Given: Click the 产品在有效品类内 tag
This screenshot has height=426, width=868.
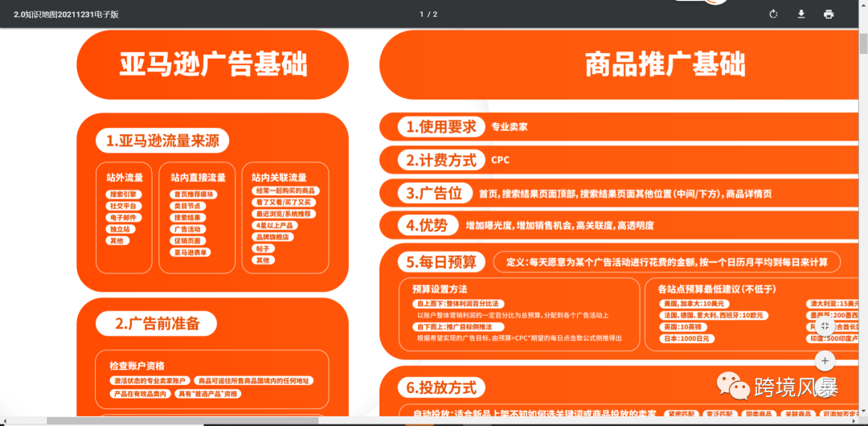Looking at the screenshot, I should coord(141,394).
